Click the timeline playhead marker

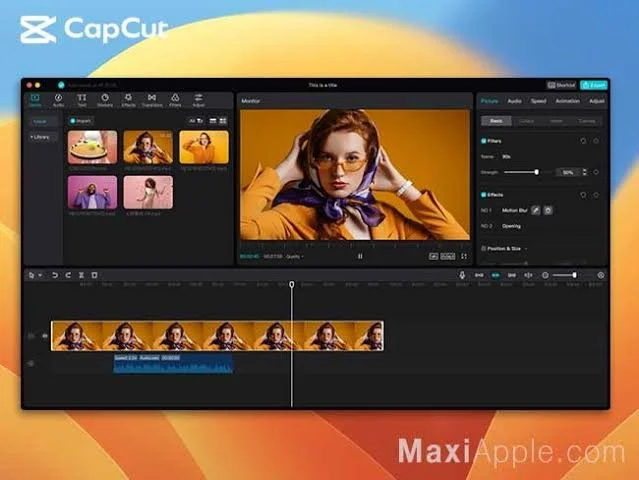[292, 284]
